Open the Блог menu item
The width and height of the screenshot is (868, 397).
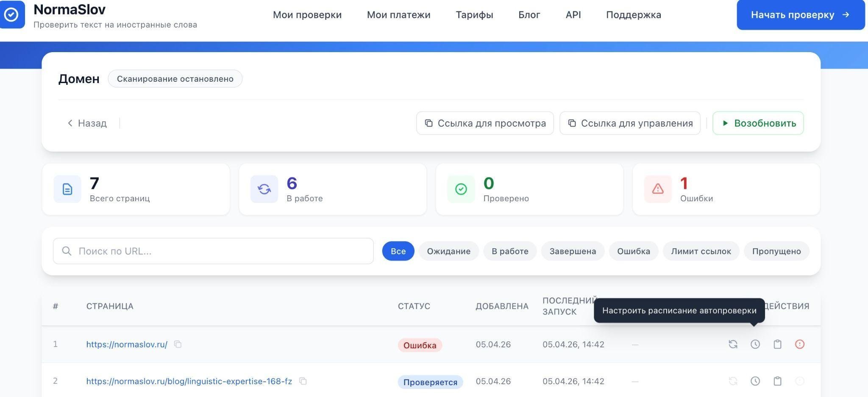click(x=529, y=15)
